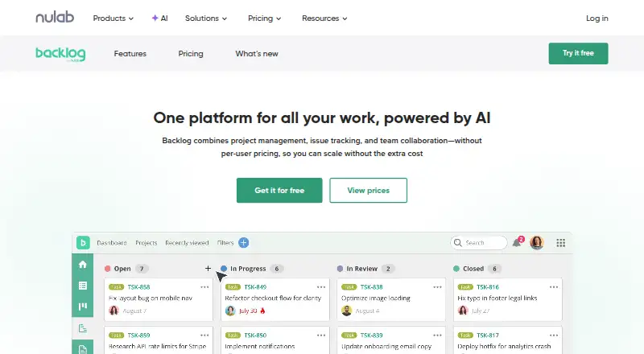Click the Closed green status dot
The height and width of the screenshot is (354, 644).
pos(456,269)
